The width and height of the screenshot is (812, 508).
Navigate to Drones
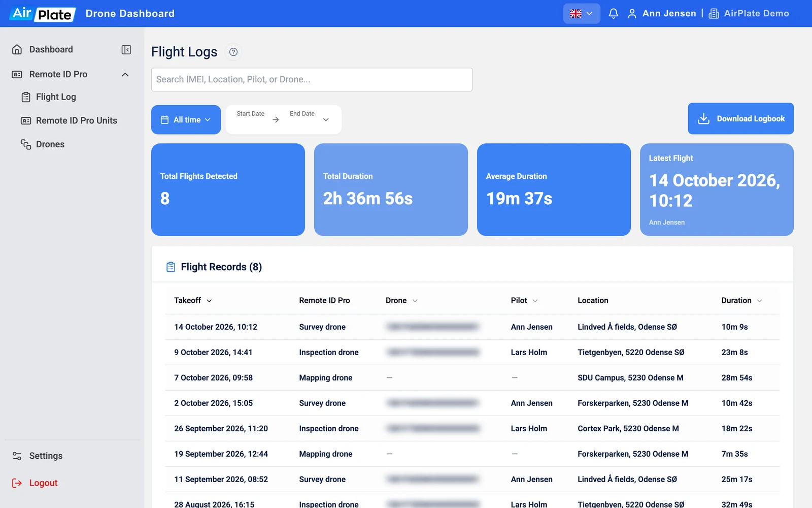(x=43, y=144)
